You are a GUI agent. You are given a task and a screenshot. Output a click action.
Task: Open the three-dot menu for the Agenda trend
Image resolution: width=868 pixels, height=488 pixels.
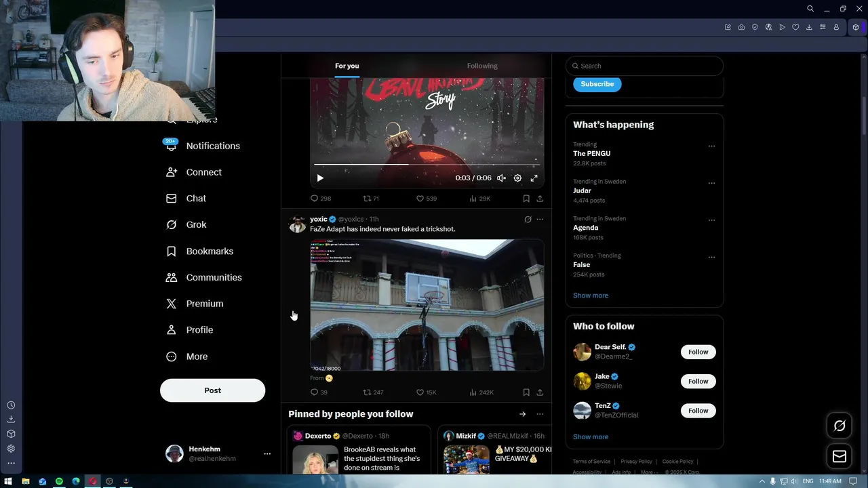pos(711,220)
